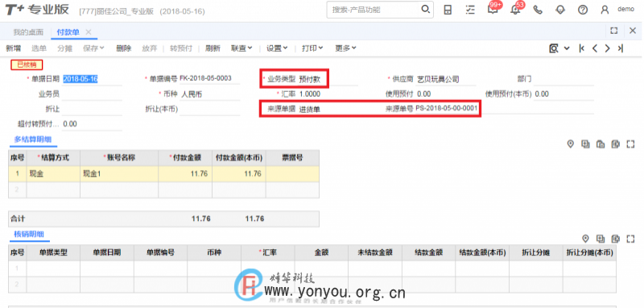Add a row in 核销明细
This screenshot has height=308, width=644.
(601, 239)
